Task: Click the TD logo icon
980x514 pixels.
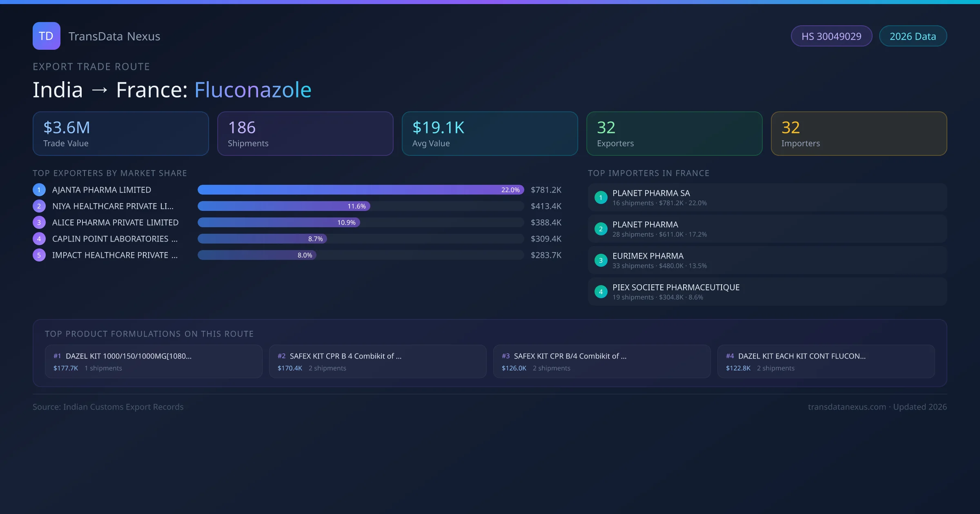Action: 46,36
